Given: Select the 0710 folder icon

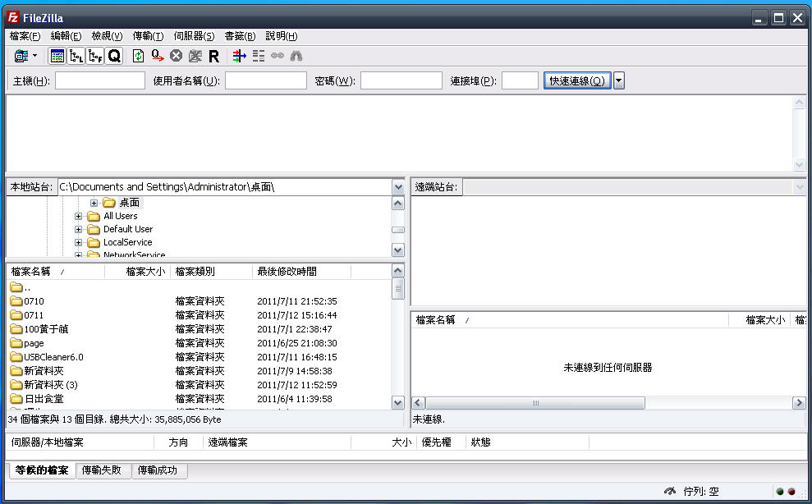Looking at the screenshot, I should click(x=16, y=301).
